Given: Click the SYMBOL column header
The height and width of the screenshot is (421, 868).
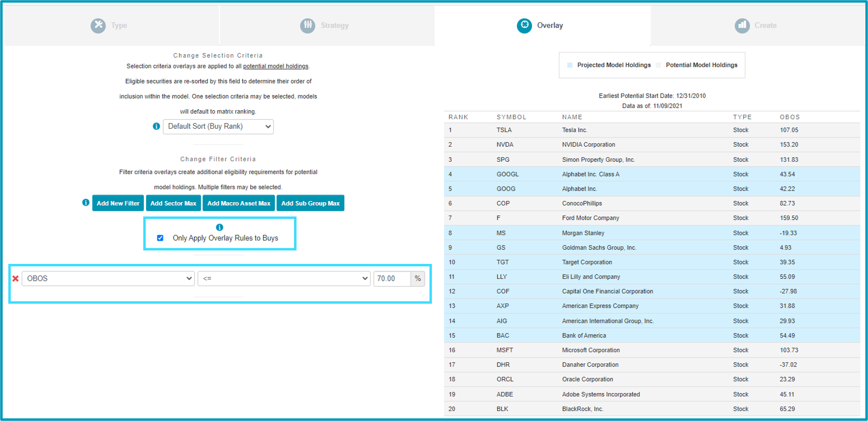Looking at the screenshot, I should [511, 117].
